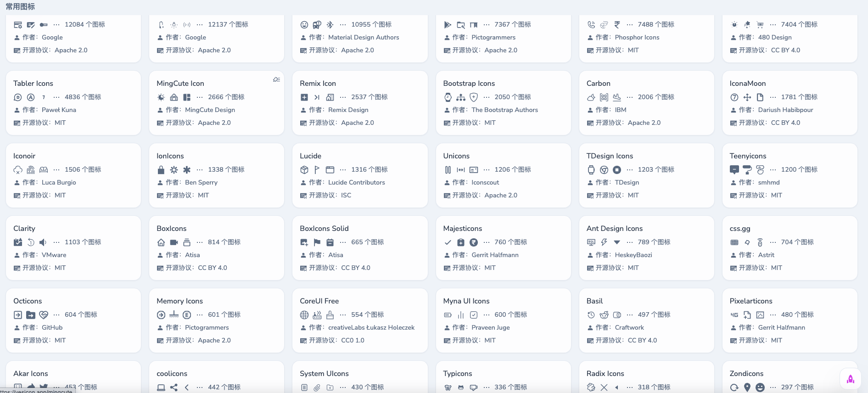Image resolution: width=868 pixels, height=393 pixels.
Task: Select the flag icon in BoxIcons Solid
Action: tap(317, 242)
